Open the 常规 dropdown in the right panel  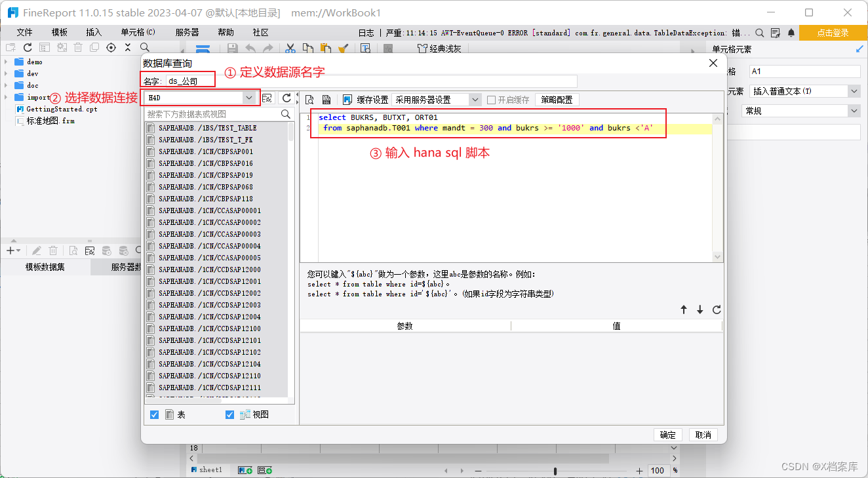(854, 111)
